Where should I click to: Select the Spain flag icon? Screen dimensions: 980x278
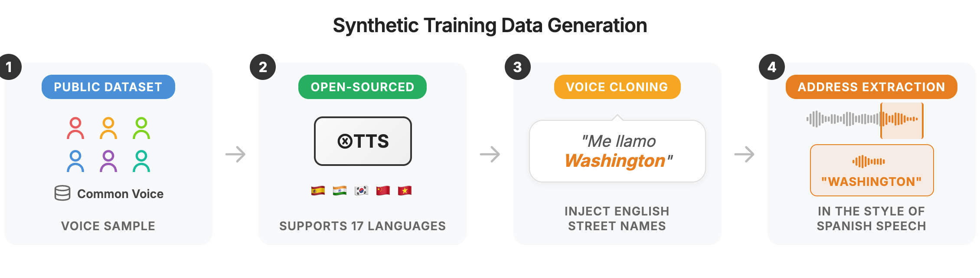click(x=318, y=191)
